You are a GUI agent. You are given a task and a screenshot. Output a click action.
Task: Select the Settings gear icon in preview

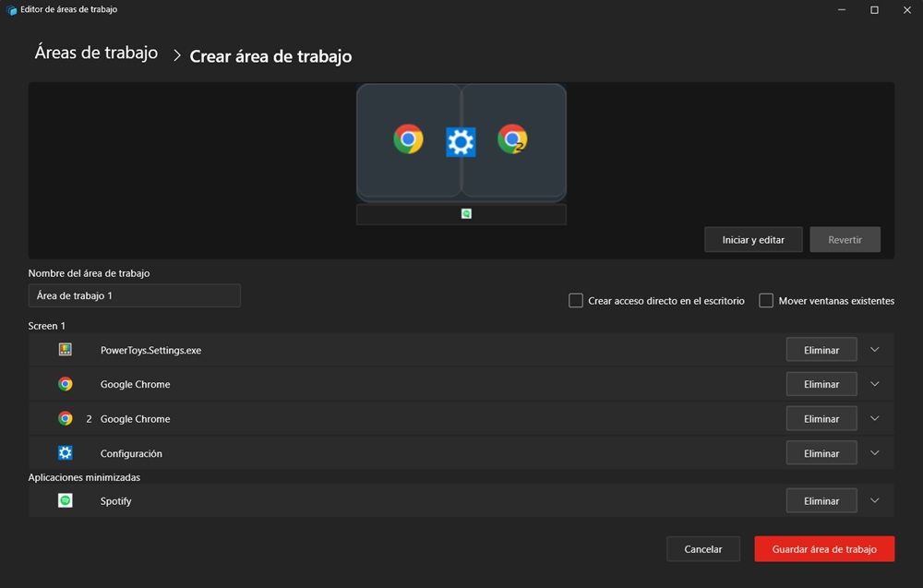pos(461,142)
